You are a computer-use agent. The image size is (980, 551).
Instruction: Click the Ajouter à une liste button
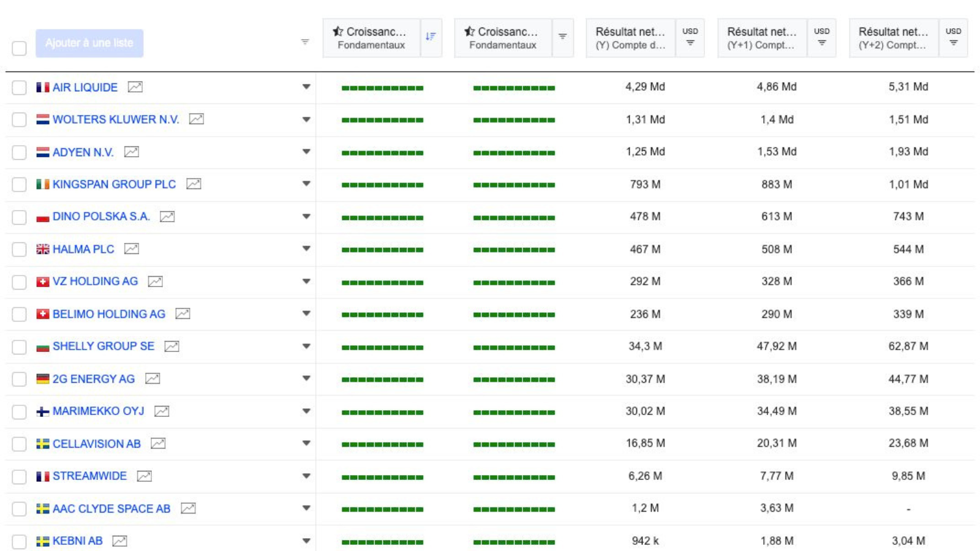click(x=89, y=43)
